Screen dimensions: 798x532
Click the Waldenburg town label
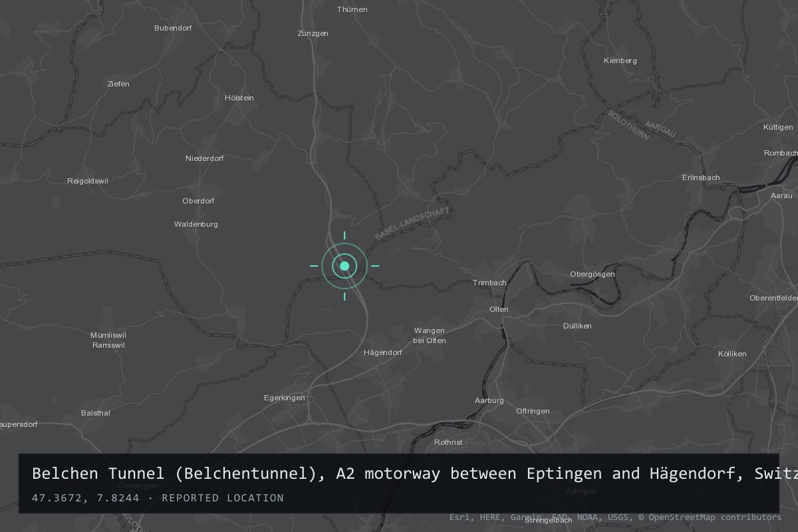(196, 224)
